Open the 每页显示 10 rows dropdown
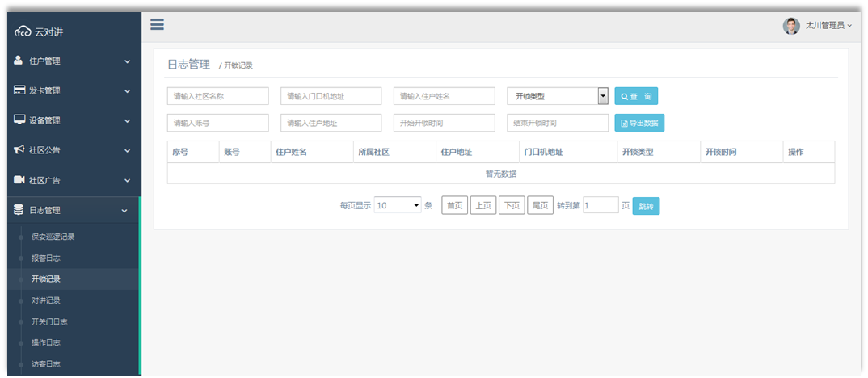The image size is (868, 378). click(398, 205)
